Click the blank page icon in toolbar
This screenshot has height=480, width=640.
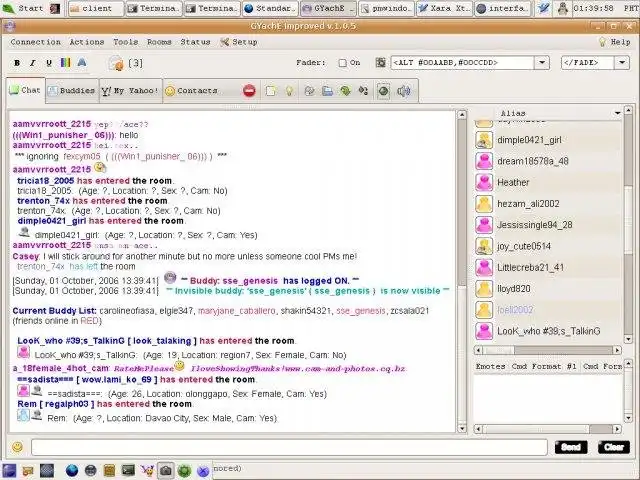(x=270, y=91)
